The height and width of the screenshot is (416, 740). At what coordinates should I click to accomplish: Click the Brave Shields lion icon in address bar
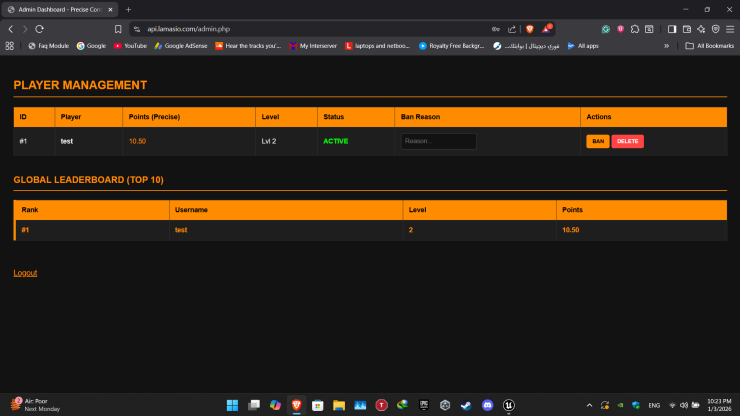(530, 29)
